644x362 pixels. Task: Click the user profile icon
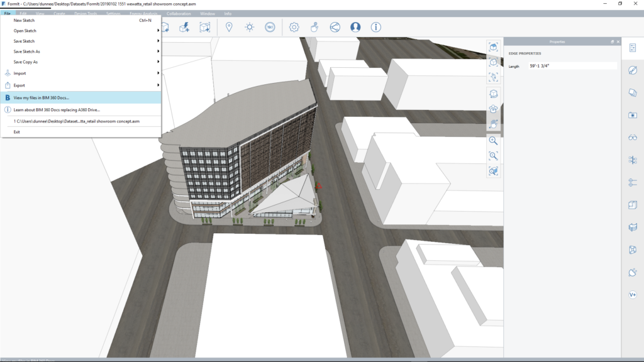355,27
